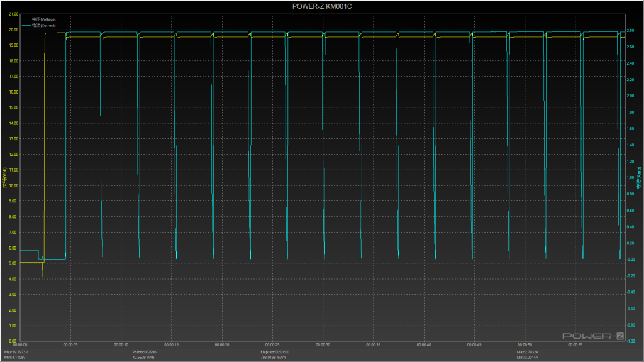Click the Current legend entry
The width and height of the screenshot is (644, 362).
coord(38,25)
